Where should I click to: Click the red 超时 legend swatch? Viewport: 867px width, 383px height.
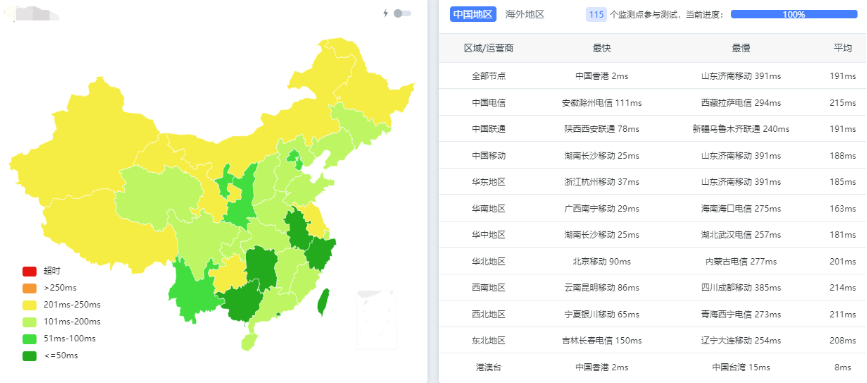tap(29, 271)
